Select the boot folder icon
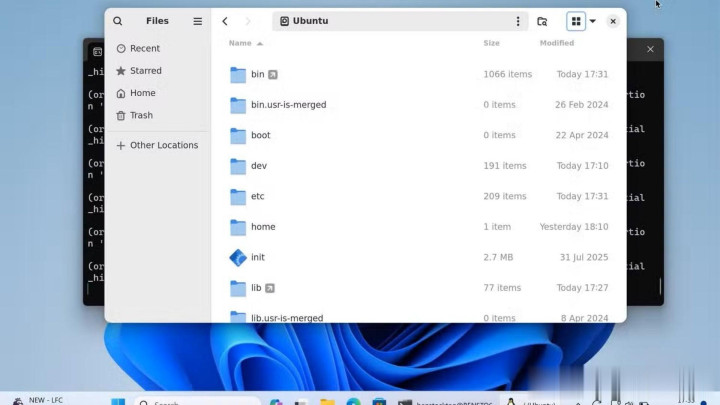 click(238, 136)
